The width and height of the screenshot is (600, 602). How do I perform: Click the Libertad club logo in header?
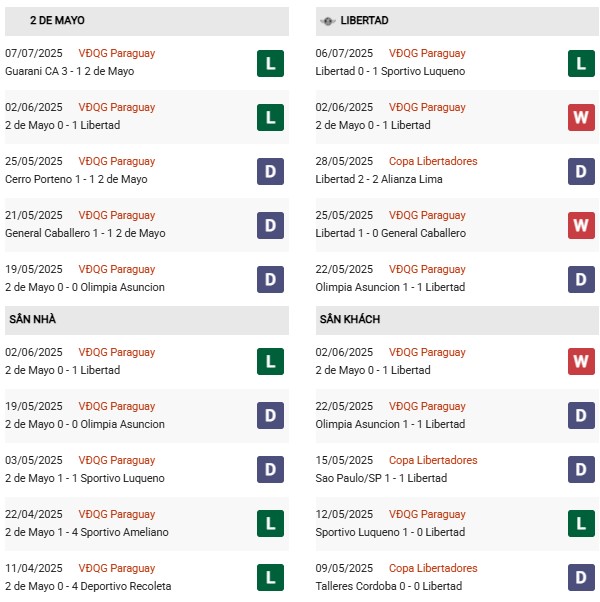coord(328,21)
